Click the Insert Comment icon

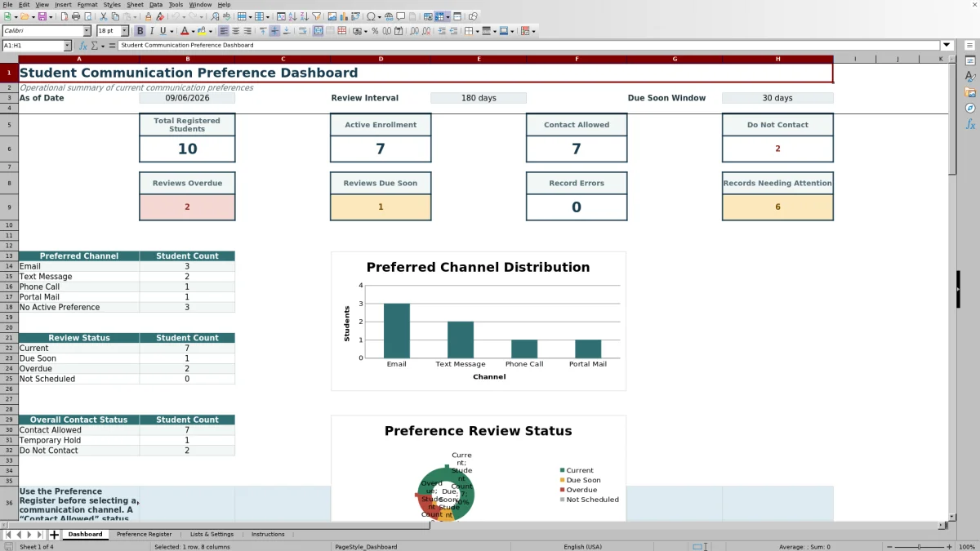pyautogui.click(x=400, y=16)
